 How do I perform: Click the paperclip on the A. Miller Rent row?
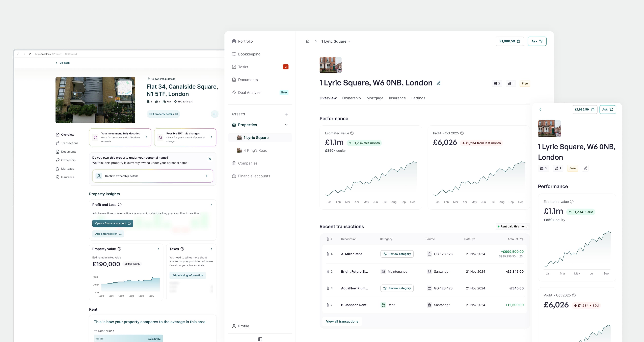click(x=328, y=254)
